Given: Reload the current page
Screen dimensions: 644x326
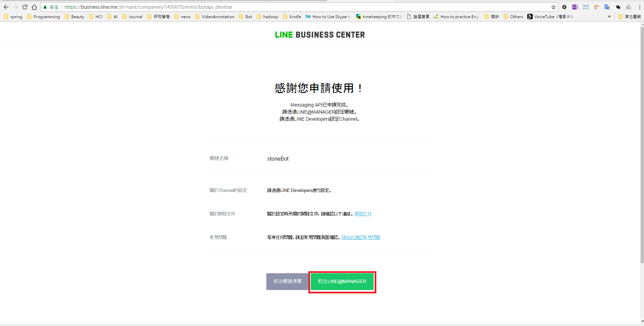Looking at the screenshot, I should [25, 7].
